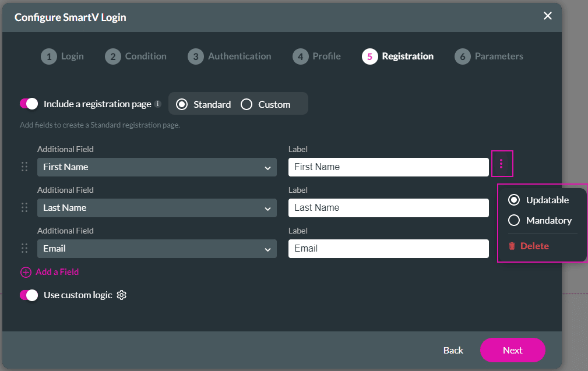Viewport: 588px width, 371px height.
Task: Grab the Last Name row drag handle
Action: (24, 207)
